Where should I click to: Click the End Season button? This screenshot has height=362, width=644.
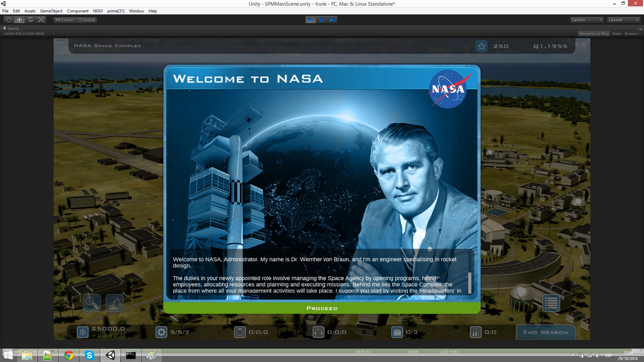546,332
